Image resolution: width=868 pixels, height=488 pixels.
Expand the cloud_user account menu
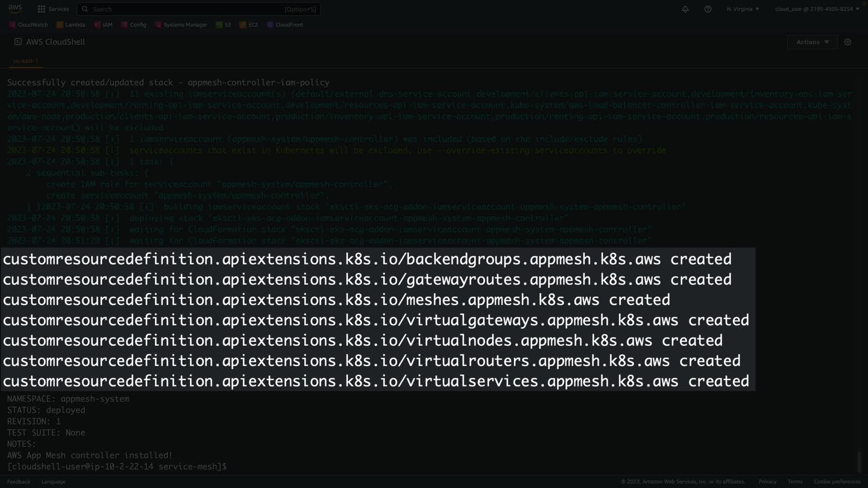pyautogui.click(x=816, y=9)
